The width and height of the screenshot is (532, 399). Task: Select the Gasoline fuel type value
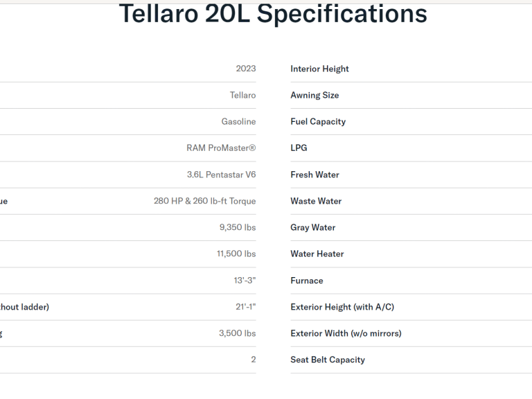point(238,121)
